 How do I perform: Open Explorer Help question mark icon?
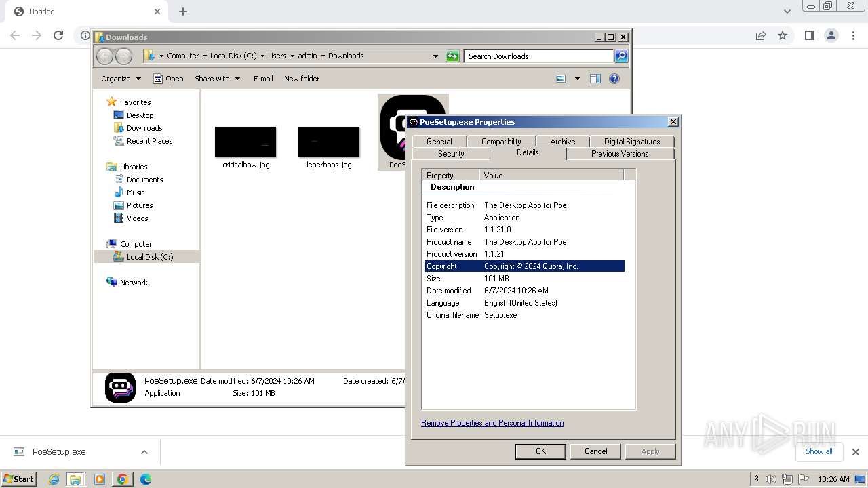[614, 79]
